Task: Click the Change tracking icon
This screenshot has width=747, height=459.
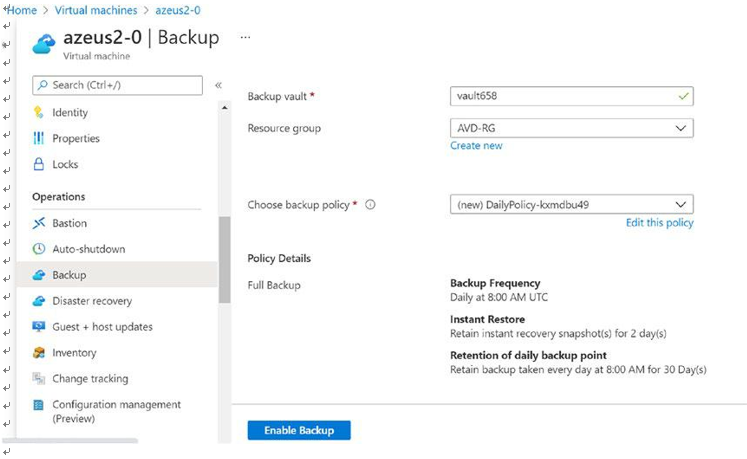Action: [x=39, y=378]
